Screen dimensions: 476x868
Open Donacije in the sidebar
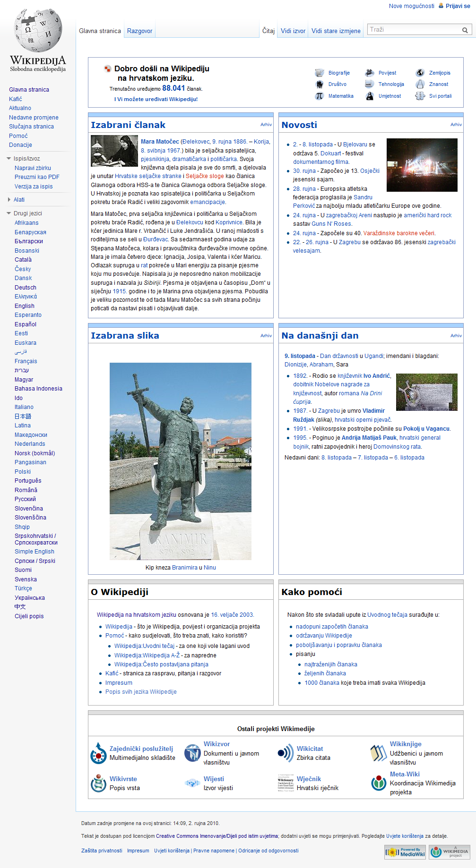pos(20,145)
